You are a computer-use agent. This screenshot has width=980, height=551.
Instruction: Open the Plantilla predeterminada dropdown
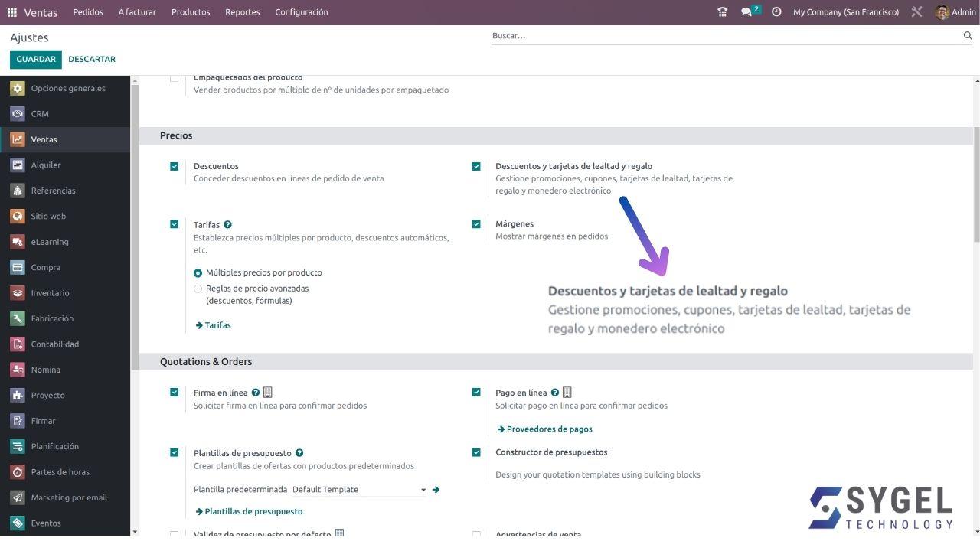359,490
